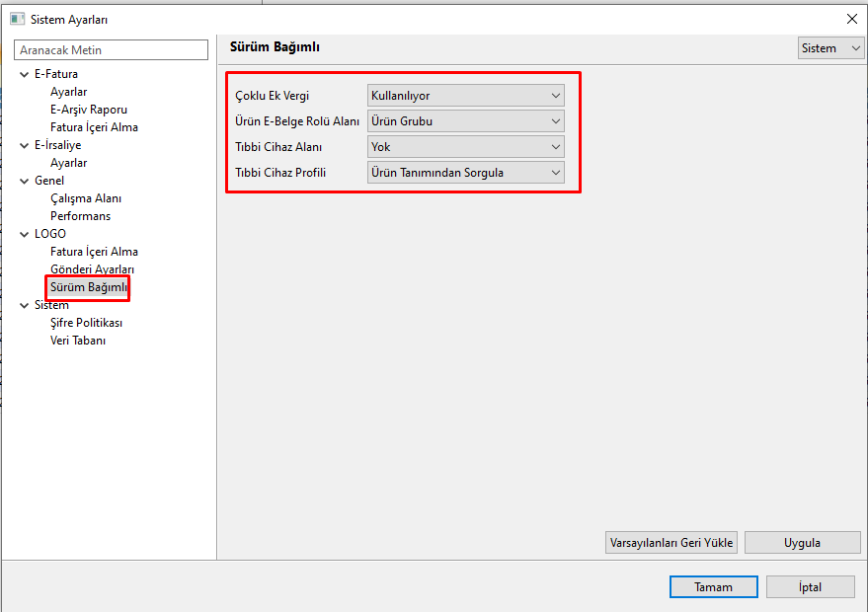Collapse the Genel tree node

pyautogui.click(x=25, y=181)
